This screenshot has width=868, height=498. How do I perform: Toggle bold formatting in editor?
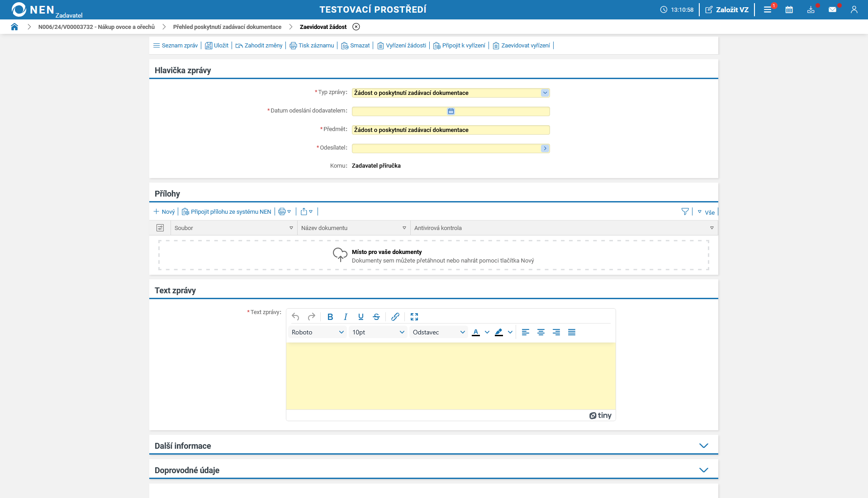[330, 317]
